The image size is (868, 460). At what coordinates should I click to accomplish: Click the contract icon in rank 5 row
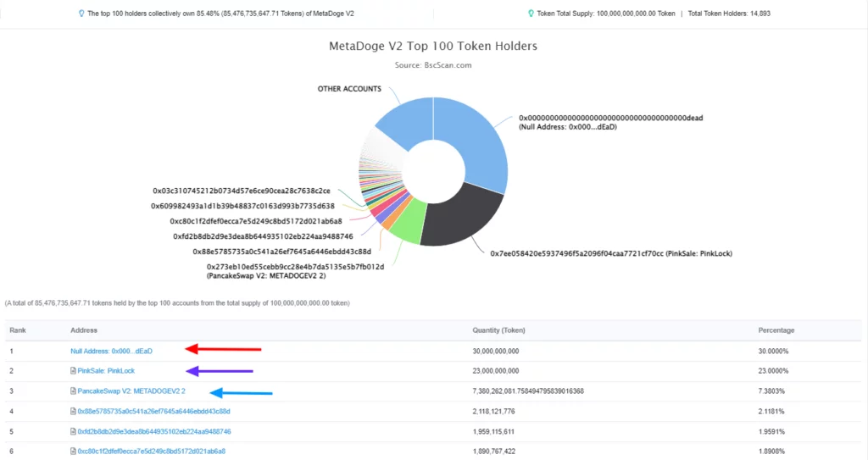[74, 431]
